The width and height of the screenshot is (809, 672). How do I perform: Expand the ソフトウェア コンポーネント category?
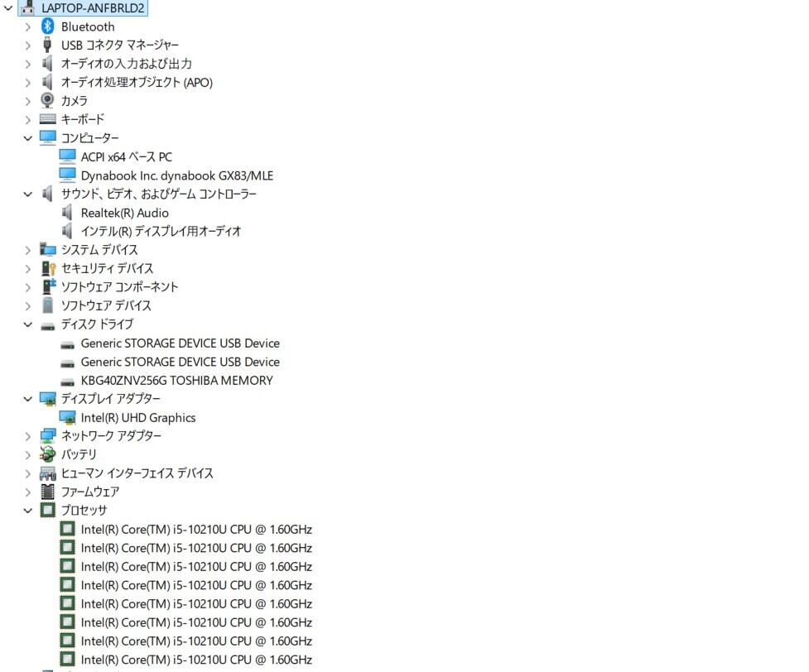pyautogui.click(x=28, y=287)
